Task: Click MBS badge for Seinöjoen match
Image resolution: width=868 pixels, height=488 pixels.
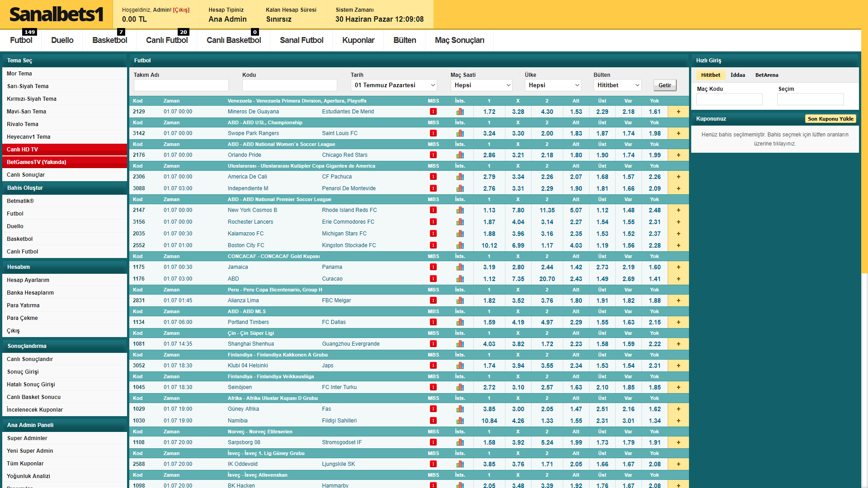Action: coord(433,387)
